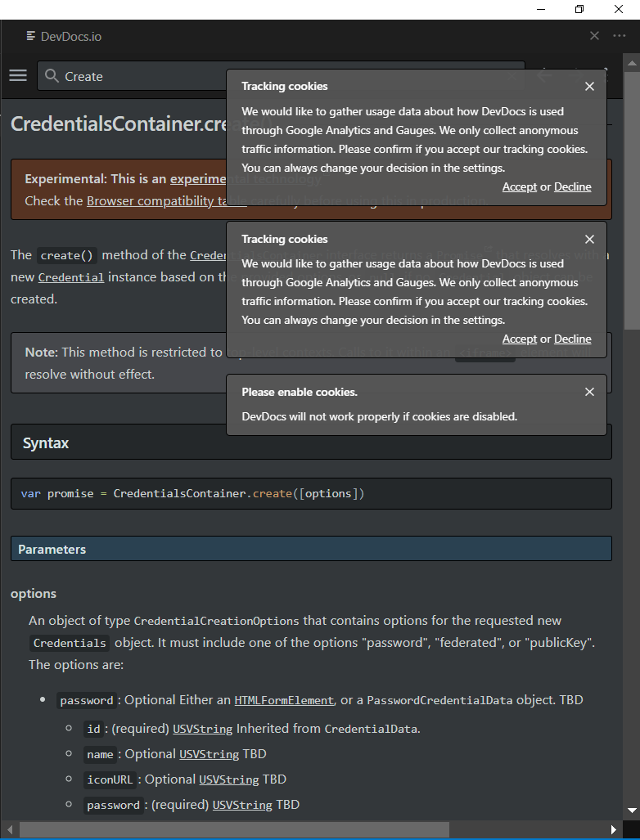Image resolution: width=640 pixels, height=840 pixels.
Task: Click the USVString link under the id parameter
Action: point(202,729)
